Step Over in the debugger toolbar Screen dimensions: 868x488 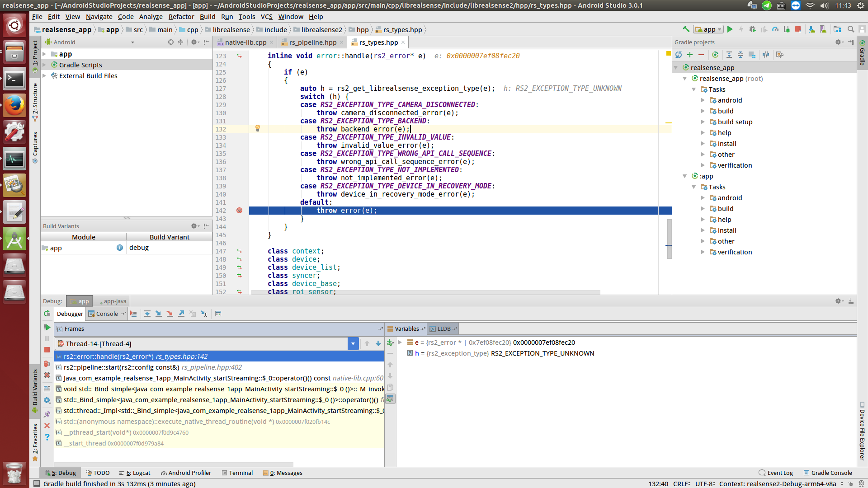[x=147, y=313]
